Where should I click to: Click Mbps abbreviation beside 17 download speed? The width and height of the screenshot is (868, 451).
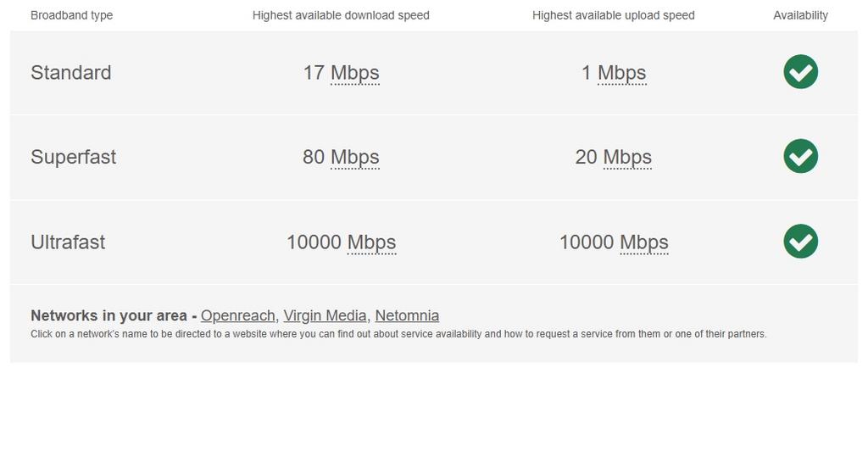[355, 73]
